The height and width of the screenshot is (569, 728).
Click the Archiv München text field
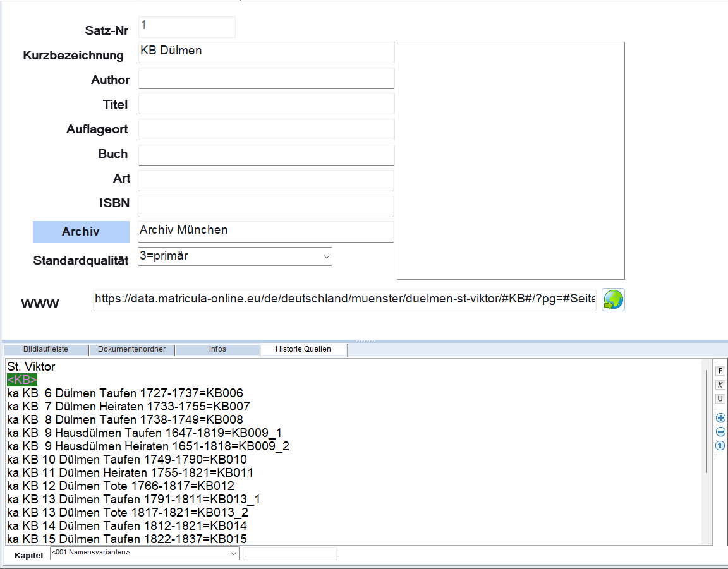[x=265, y=231]
